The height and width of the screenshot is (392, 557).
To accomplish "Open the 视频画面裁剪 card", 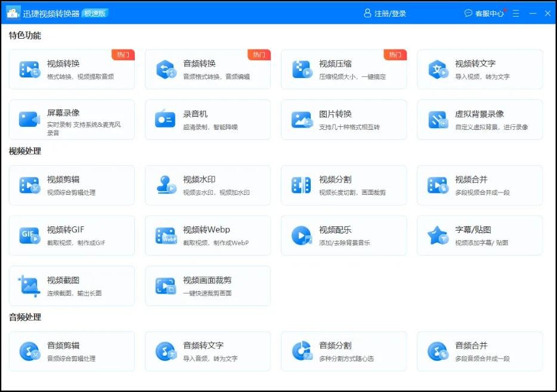I will pyautogui.click(x=208, y=285).
